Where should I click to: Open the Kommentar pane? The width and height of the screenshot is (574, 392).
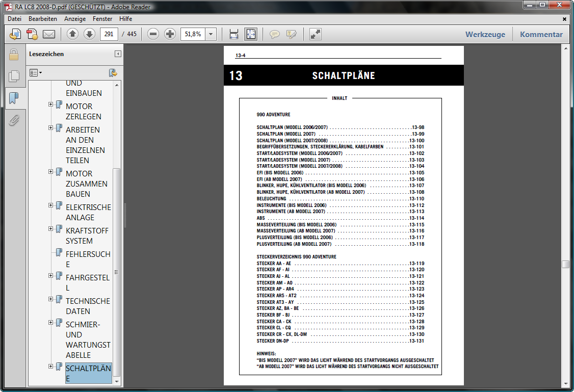coord(541,35)
